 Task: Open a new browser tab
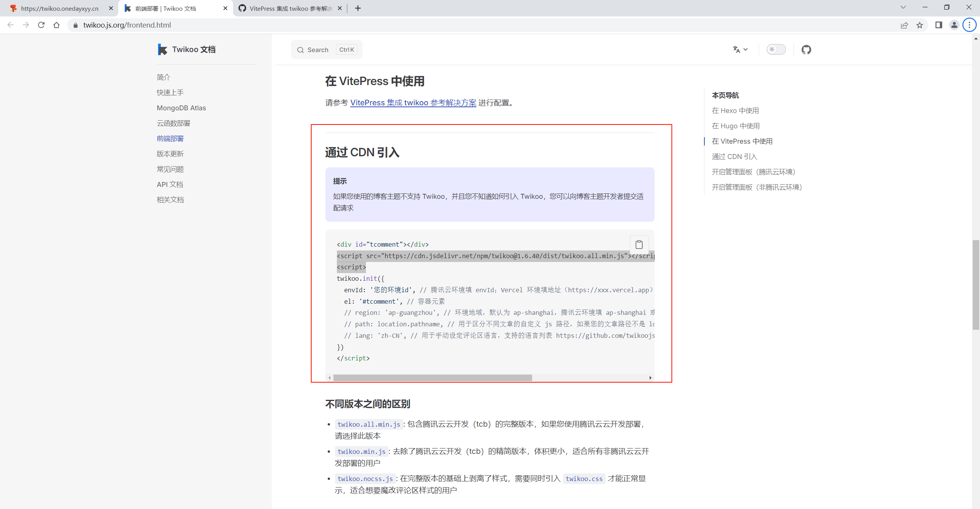click(358, 8)
